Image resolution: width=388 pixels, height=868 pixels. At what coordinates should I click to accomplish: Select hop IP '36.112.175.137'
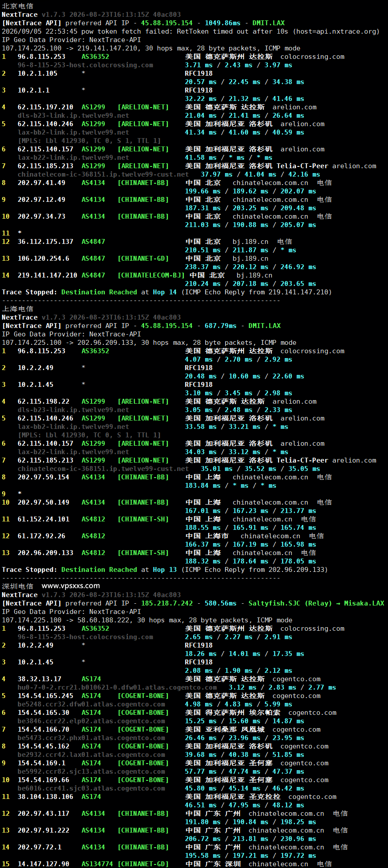(46, 242)
